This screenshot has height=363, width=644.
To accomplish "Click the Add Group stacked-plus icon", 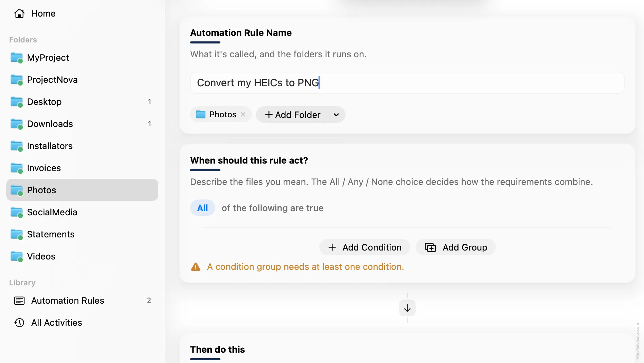I will [430, 247].
